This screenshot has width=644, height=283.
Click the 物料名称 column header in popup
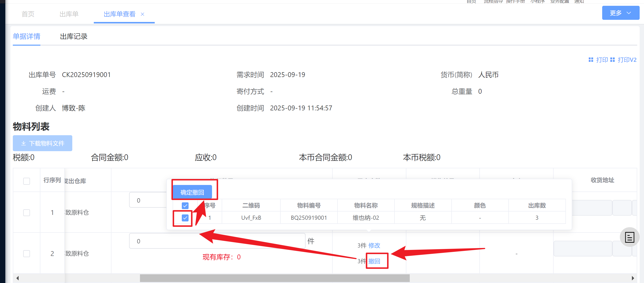coord(366,205)
